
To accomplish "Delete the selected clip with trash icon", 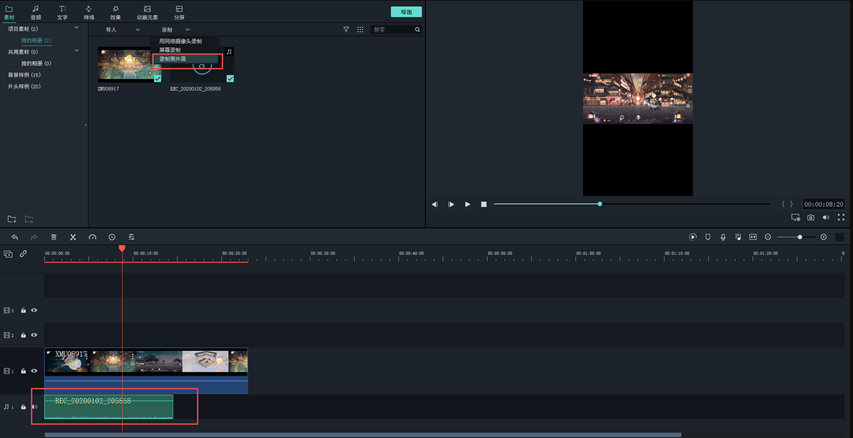I will pyautogui.click(x=54, y=237).
